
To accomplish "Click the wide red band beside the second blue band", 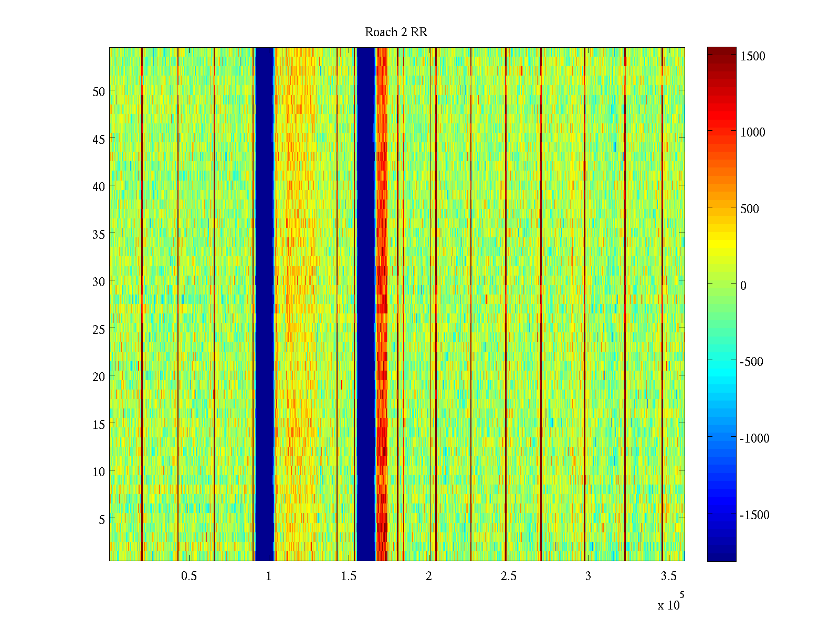I will coord(382,304).
